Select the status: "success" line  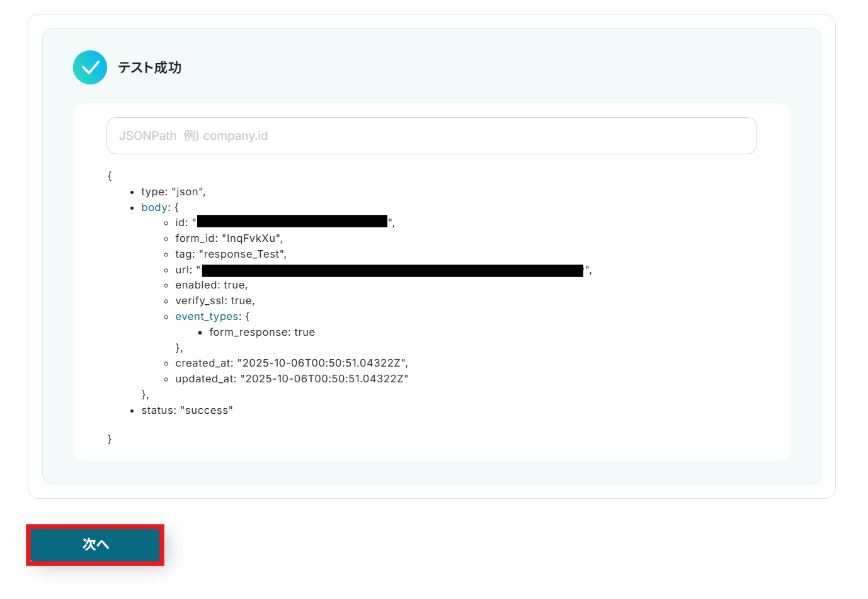pos(187,410)
